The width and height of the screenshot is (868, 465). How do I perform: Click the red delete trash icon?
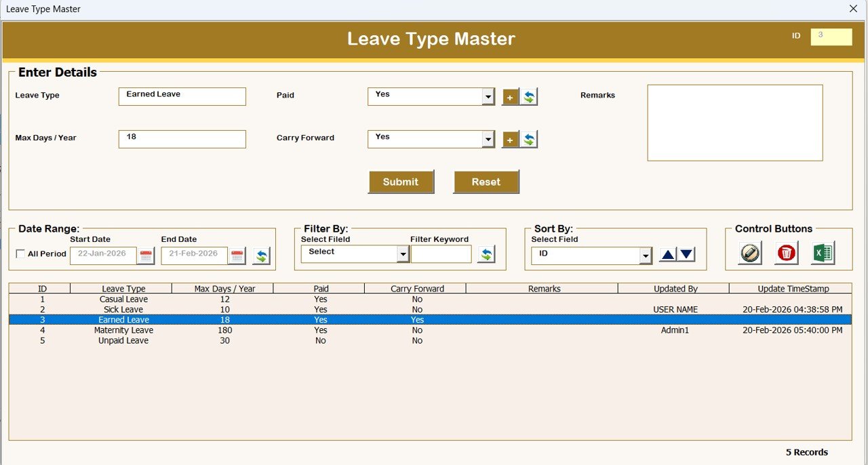(785, 254)
